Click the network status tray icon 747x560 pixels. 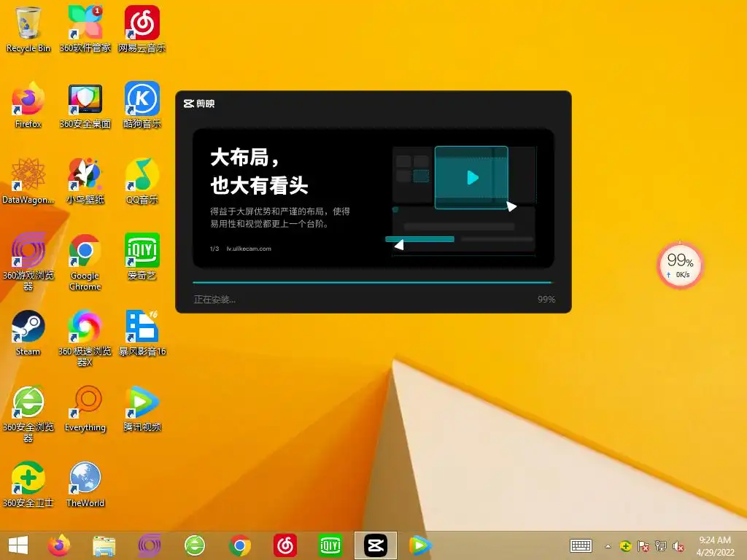tap(660, 546)
